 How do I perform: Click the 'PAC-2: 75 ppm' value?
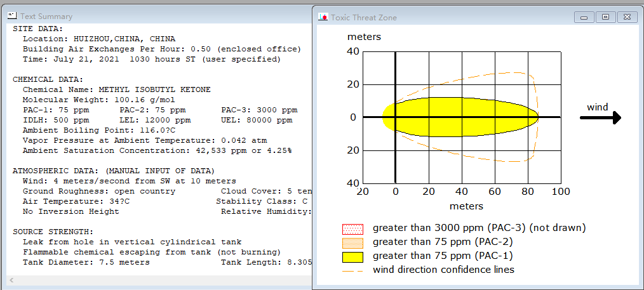pyautogui.click(x=152, y=110)
